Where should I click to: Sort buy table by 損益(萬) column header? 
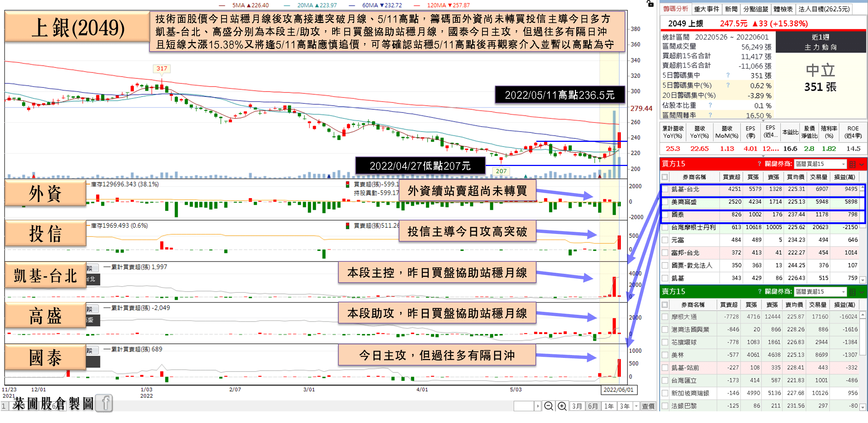coord(844,177)
